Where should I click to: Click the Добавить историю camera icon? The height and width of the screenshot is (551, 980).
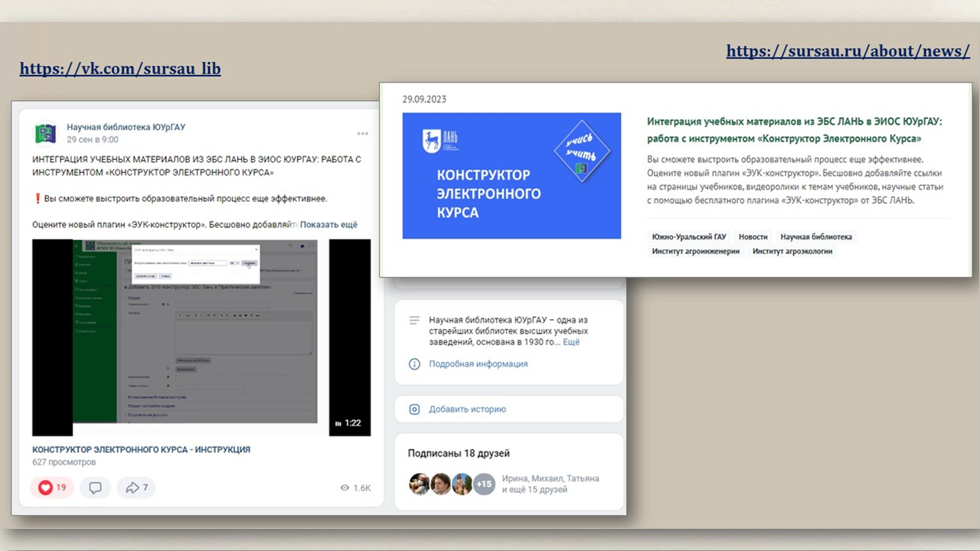pyautogui.click(x=414, y=409)
